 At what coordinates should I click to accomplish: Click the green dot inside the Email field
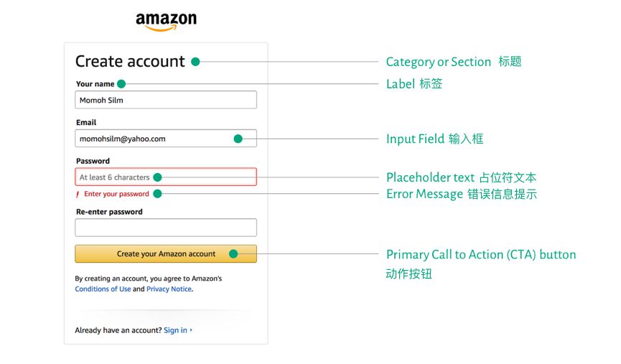tap(238, 139)
